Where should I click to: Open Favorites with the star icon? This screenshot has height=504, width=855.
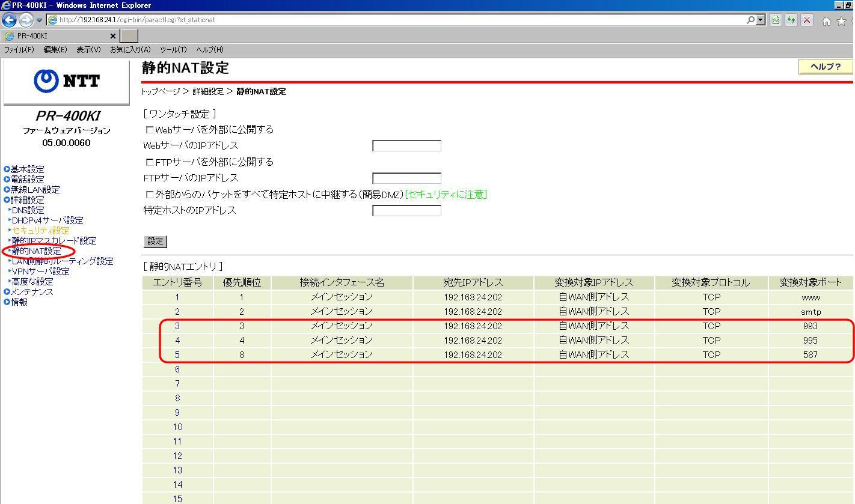[841, 21]
